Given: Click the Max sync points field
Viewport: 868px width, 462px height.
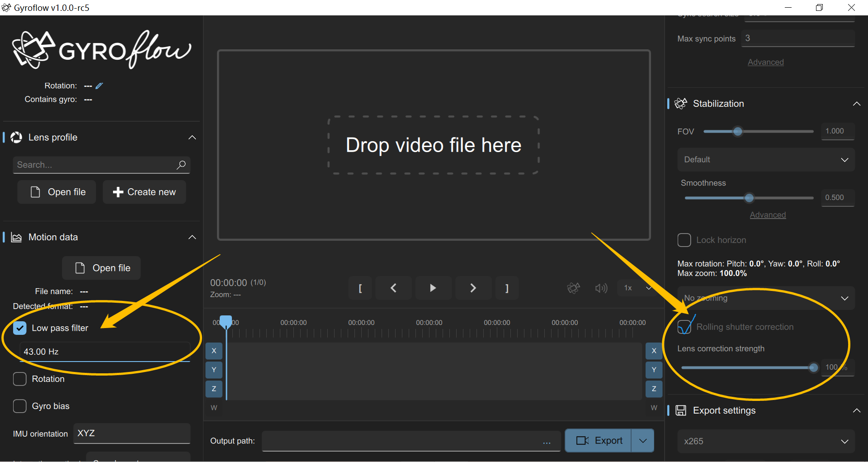Looking at the screenshot, I should tap(799, 38).
